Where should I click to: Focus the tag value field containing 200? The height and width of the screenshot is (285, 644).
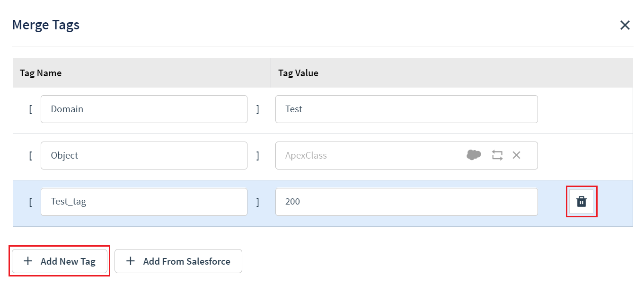pos(406,202)
